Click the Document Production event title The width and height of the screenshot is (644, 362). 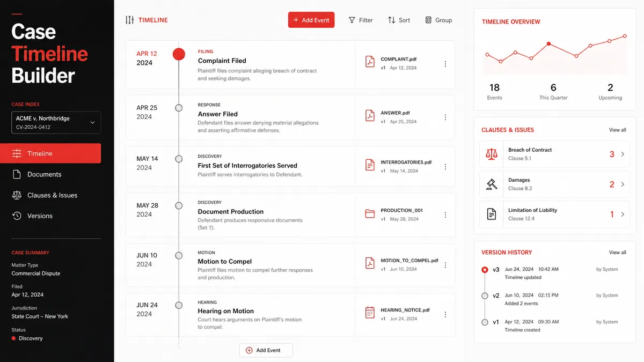tap(231, 211)
